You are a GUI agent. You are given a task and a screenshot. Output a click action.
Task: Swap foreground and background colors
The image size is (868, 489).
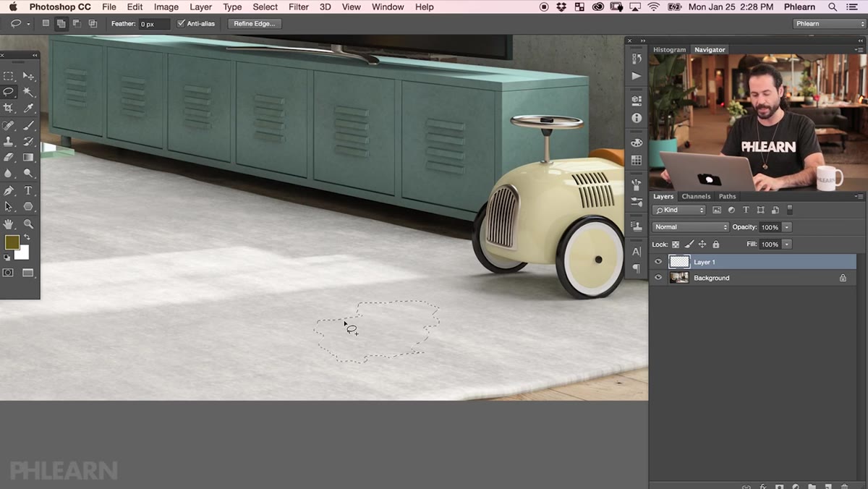27,237
